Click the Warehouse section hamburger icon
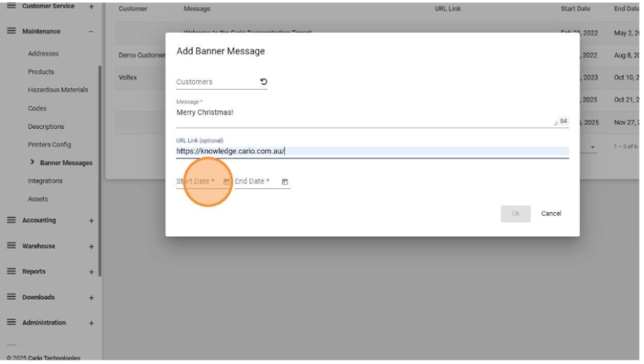644x364 pixels. click(x=11, y=246)
